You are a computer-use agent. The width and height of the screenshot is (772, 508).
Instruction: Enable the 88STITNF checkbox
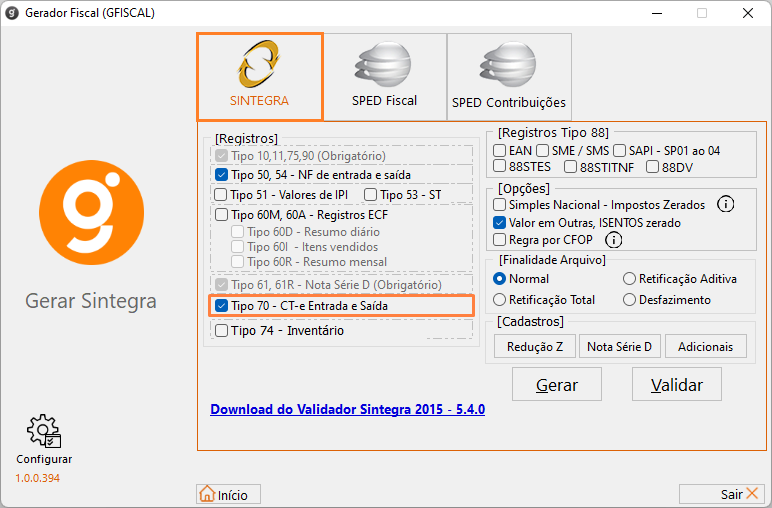click(x=570, y=167)
